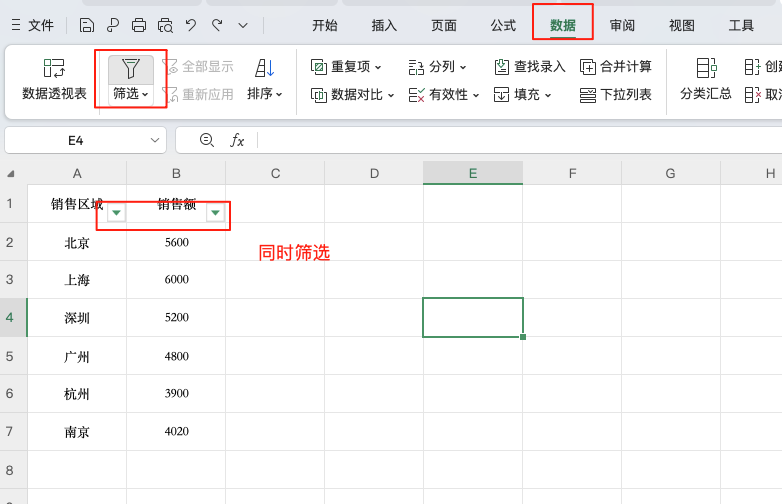Click the print icon in quick toolbar
The image size is (782, 504).
[x=139, y=25]
